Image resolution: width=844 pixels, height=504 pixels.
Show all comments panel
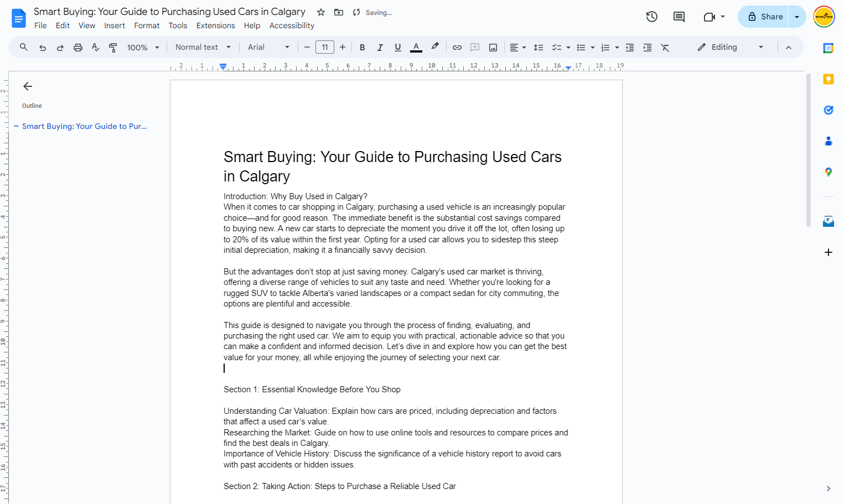pos(679,17)
